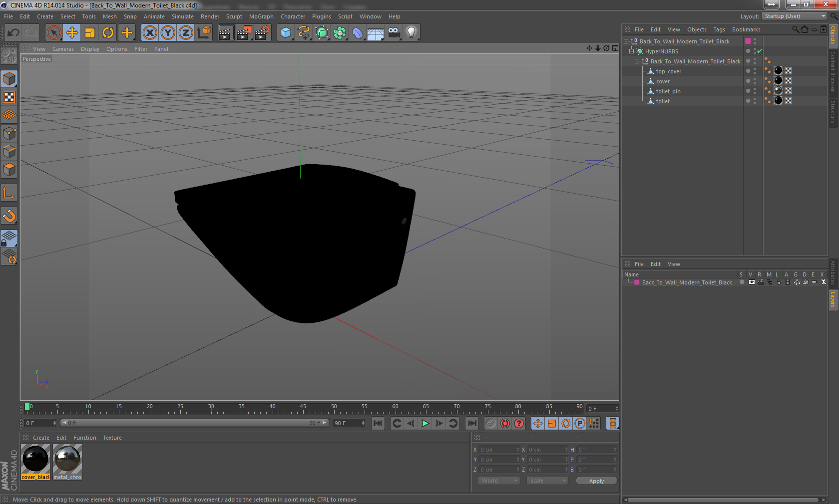Toggle the coordinate system icon
839x504 pixels.
204,33
